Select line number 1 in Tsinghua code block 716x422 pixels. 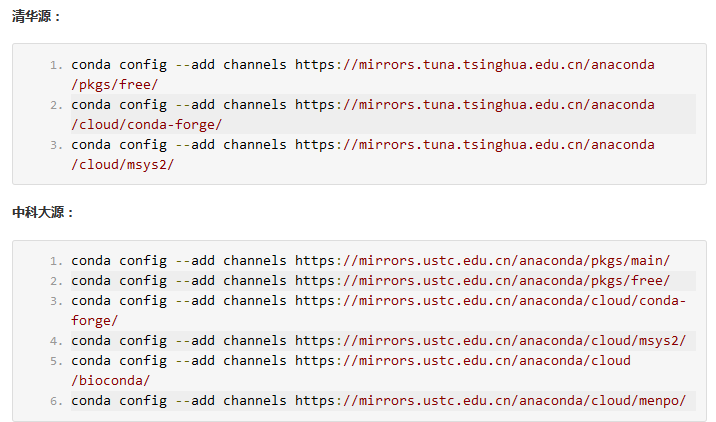pyautogui.click(x=56, y=65)
